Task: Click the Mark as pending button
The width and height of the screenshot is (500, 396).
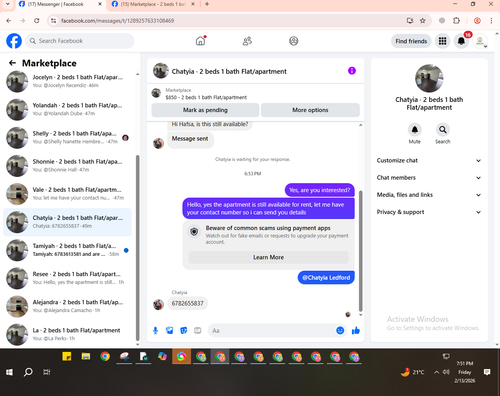Action: click(205, 110)
